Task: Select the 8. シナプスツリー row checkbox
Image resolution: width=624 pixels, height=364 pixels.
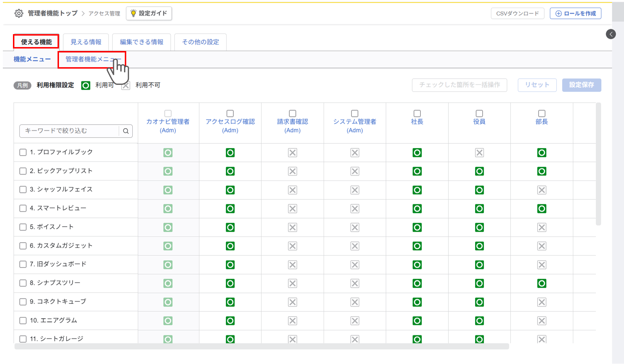Action: 23,283
